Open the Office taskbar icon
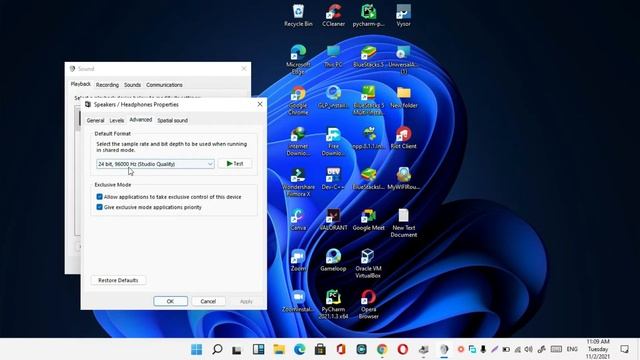This screenshot has width=640, height=360. tap(341, 349)
